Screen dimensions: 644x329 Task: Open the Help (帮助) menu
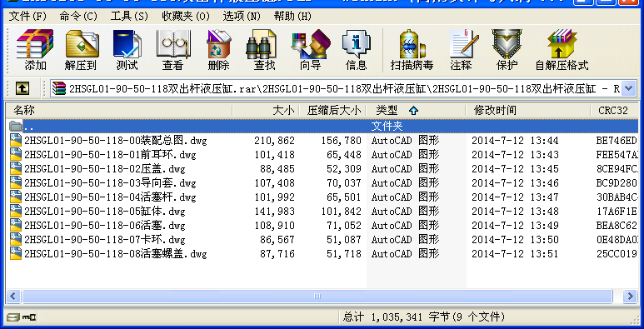click(292, 17)
